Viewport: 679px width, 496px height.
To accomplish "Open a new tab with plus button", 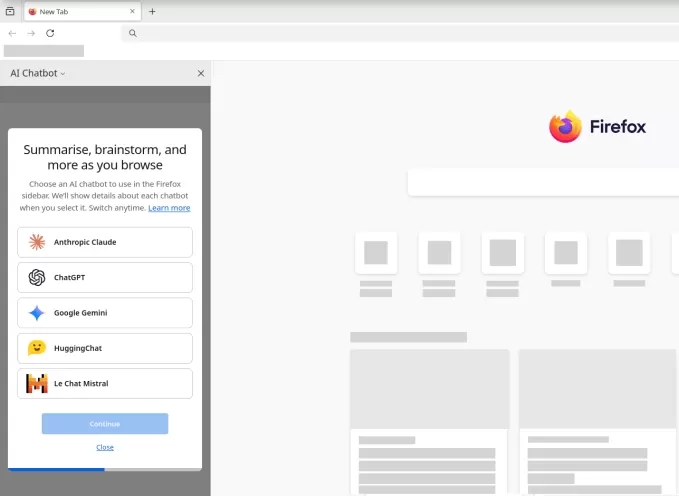I will (152, 12).
